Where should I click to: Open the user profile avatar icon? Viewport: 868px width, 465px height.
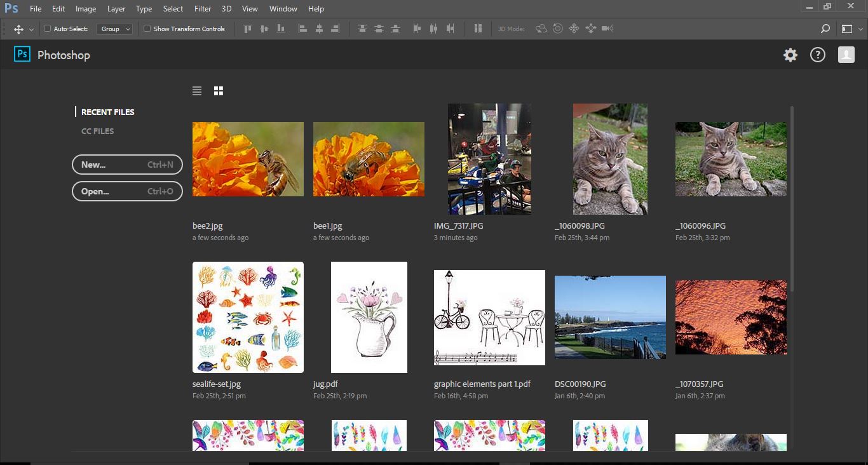pyautogui.click(x=846, y=55)
